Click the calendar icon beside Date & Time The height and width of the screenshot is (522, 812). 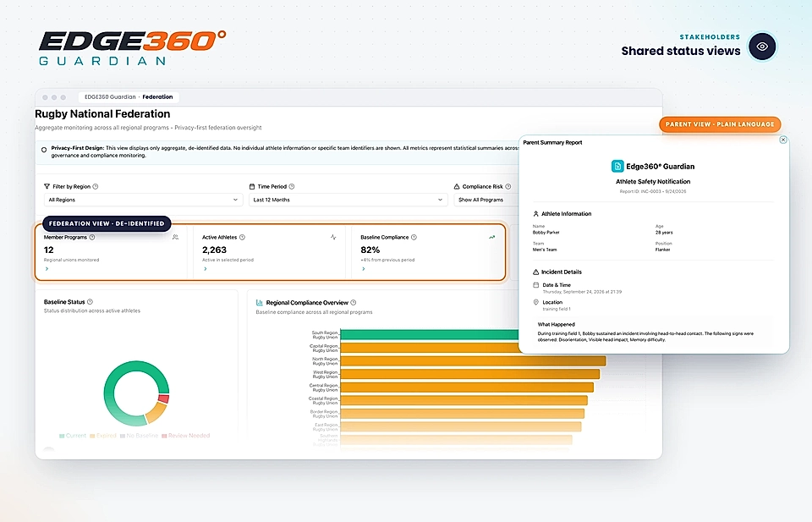pos(536,285)
